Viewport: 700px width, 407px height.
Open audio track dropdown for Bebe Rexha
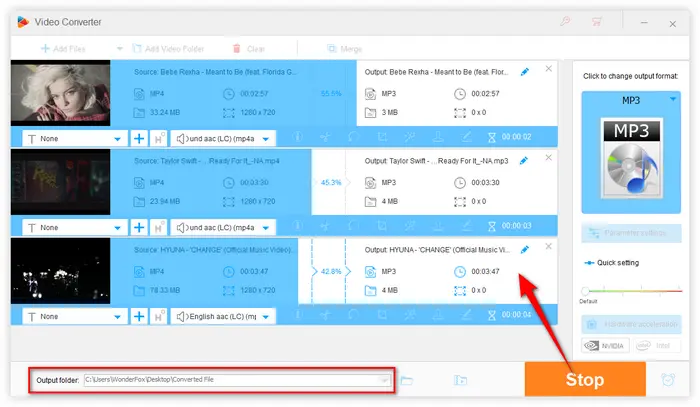[223, 139]
